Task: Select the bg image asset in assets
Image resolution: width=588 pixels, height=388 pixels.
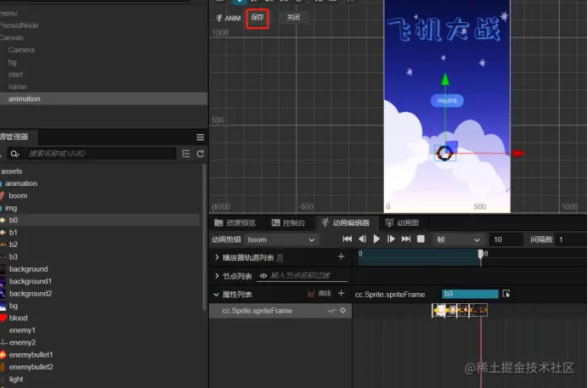Action: click(14, 306)
